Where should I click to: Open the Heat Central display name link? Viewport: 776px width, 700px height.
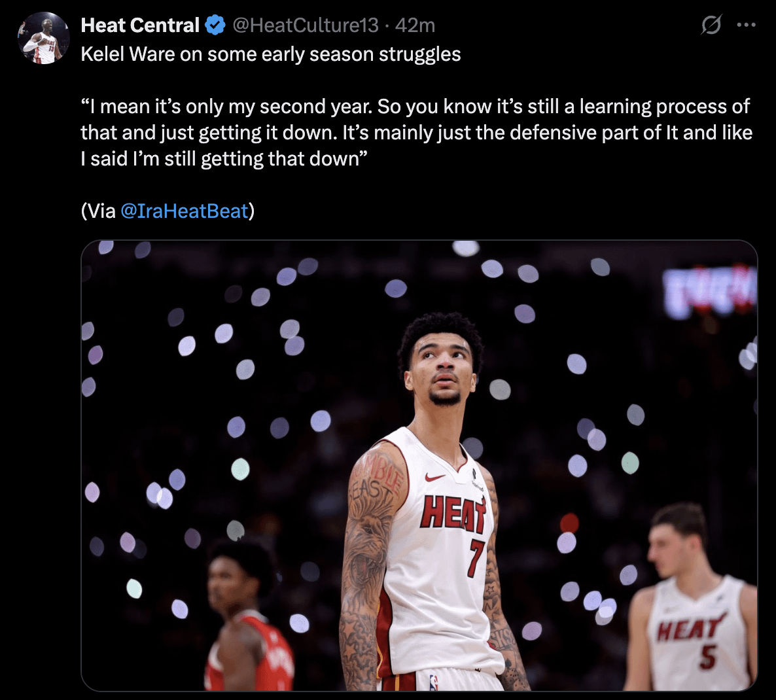(x=140, y=26)
